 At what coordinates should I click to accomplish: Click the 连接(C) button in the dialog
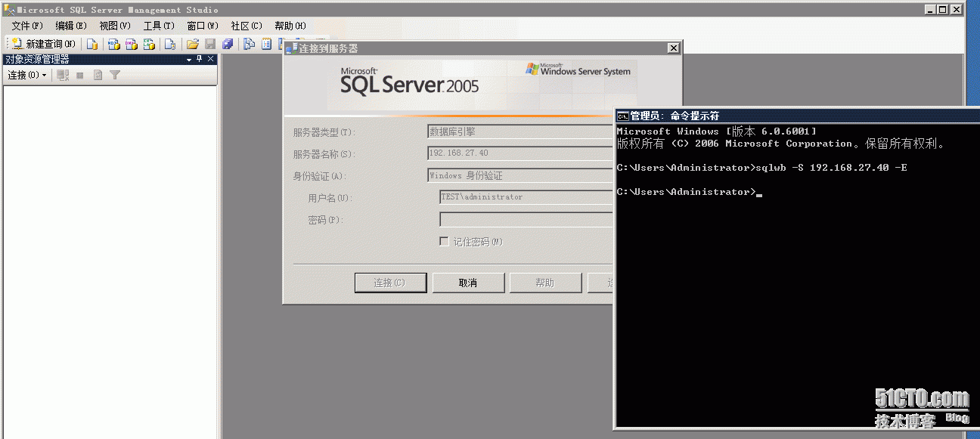(389, 283)
